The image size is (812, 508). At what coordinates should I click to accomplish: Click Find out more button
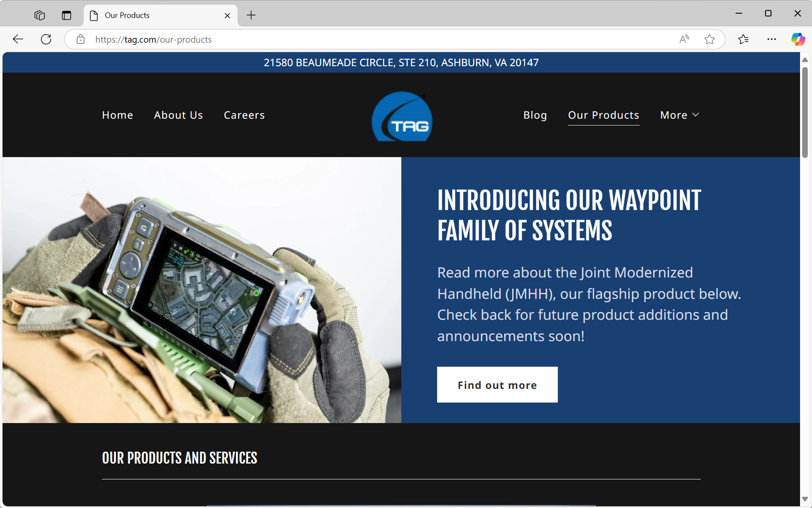pyautogui.click(x=497, y=385)
